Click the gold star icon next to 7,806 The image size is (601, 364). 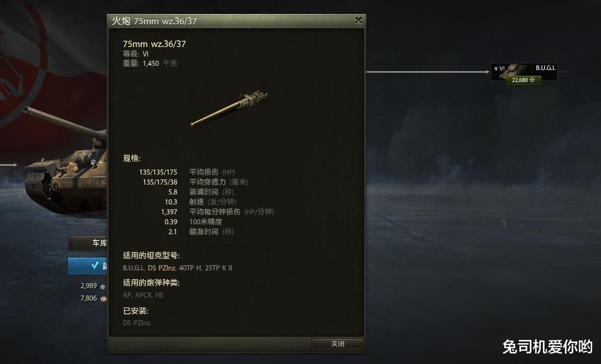103,299
